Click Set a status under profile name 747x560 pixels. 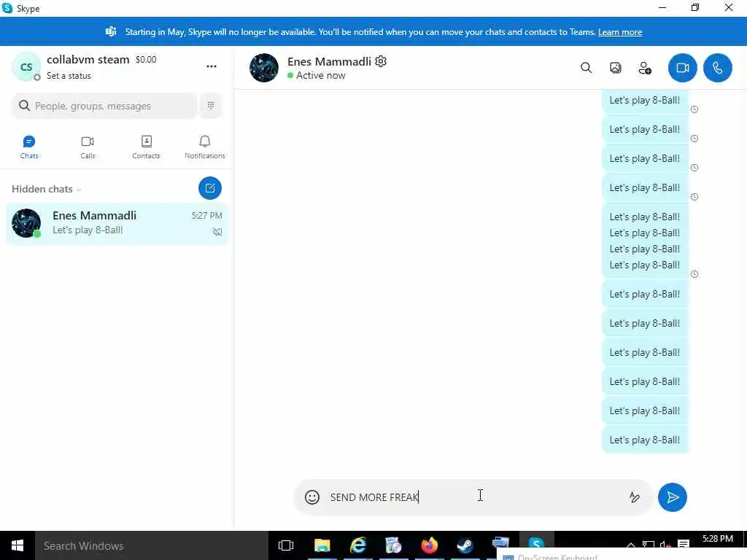point(69,76)
